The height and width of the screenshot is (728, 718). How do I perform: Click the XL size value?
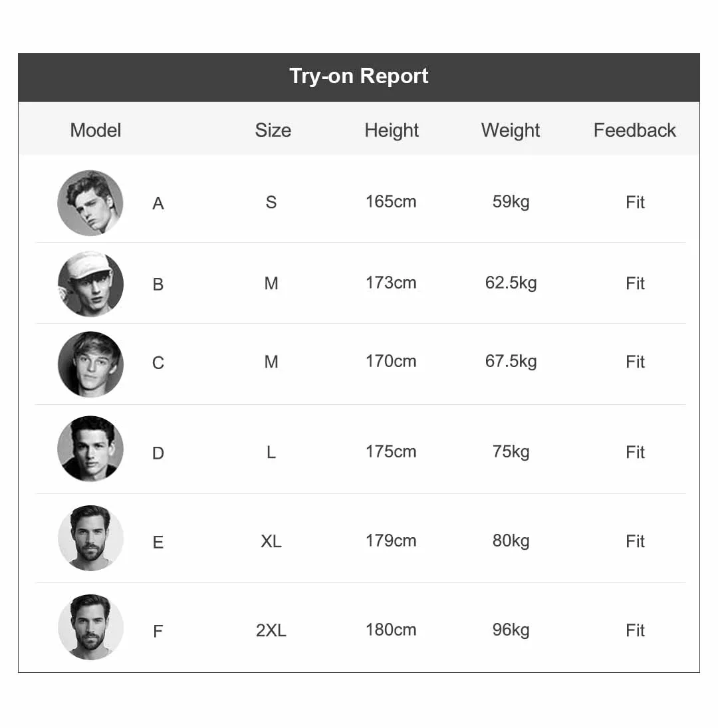271,541
